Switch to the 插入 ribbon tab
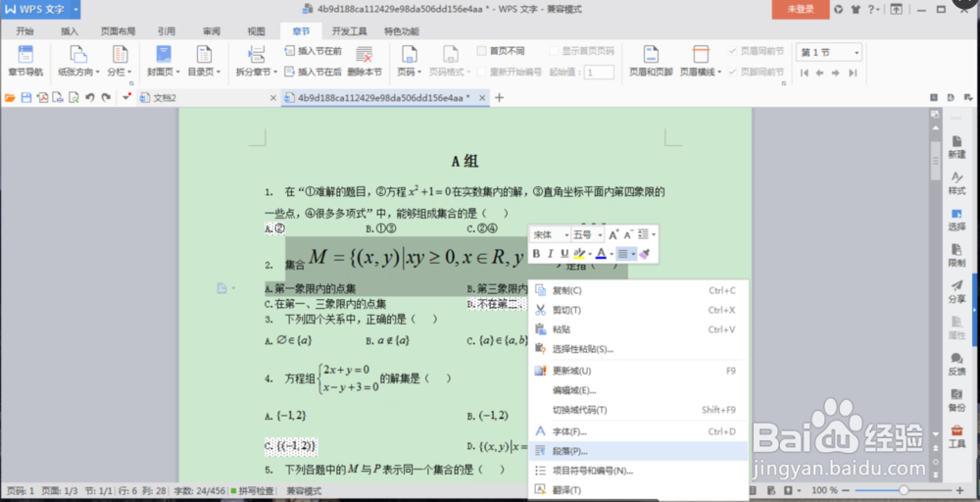 [70, 31]
